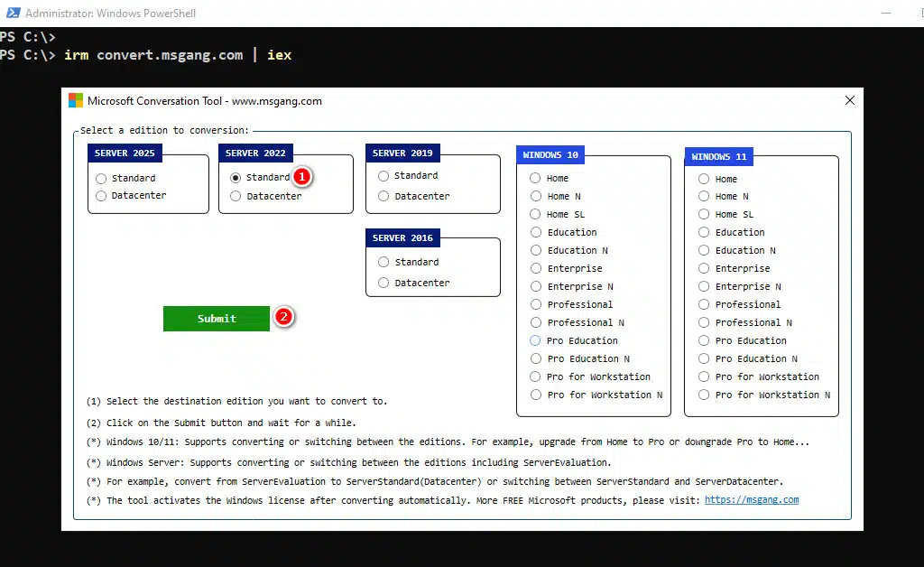Select Windows 10 Home edition

tap(536, 179)
